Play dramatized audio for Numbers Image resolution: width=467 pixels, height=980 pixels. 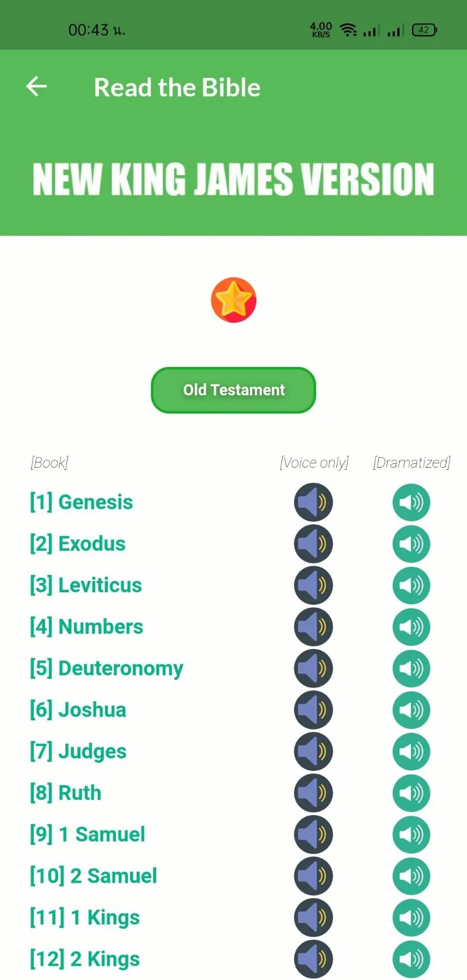coord(411,627)
